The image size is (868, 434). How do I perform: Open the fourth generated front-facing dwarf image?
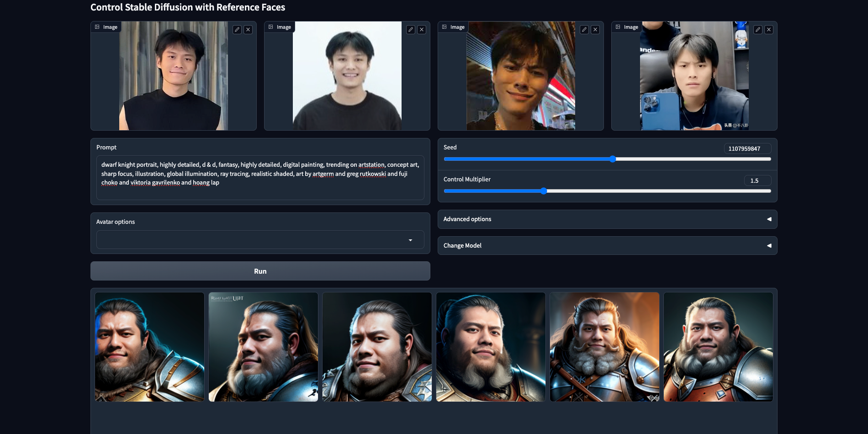point(491,347)
